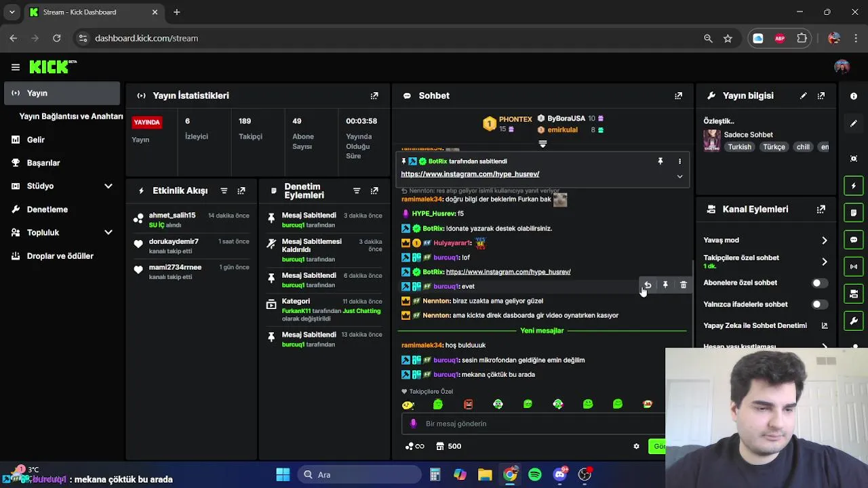Open three-dot menu on pinned message
Image resolution: width=868 pixels, height=488 pixels.
coord(679,161)
